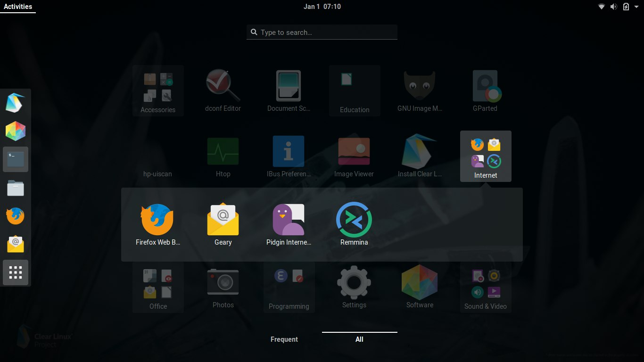
Task: Toggle Show Applications grid button in dock
Action: coord(16,272)
